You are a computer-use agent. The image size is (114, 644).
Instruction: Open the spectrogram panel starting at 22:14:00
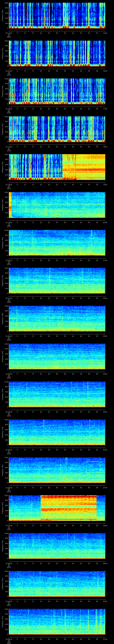coord(57,16)
